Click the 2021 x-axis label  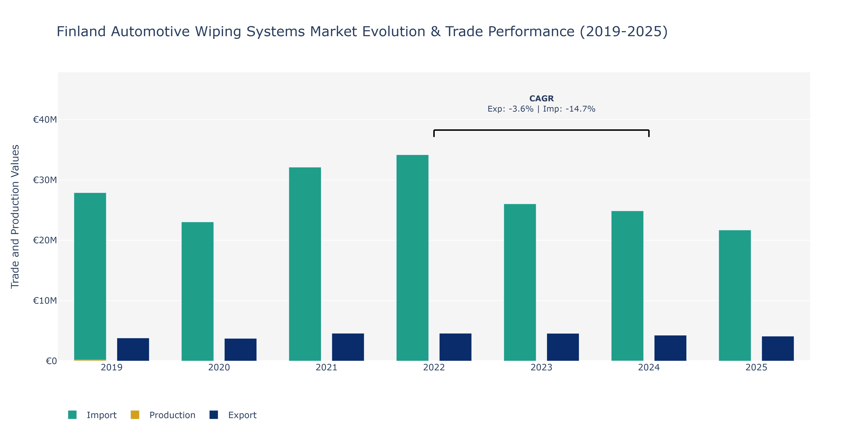click(327, 367)
